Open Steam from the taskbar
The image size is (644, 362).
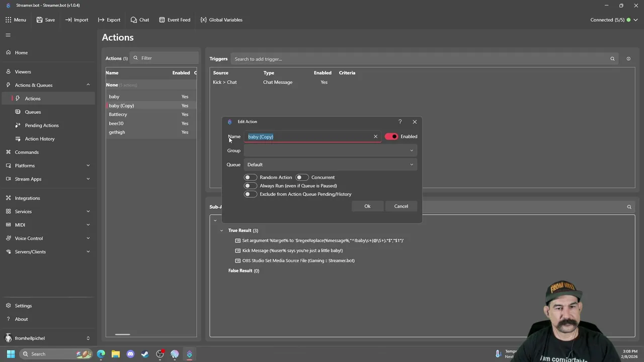click(x=145, y=354)
